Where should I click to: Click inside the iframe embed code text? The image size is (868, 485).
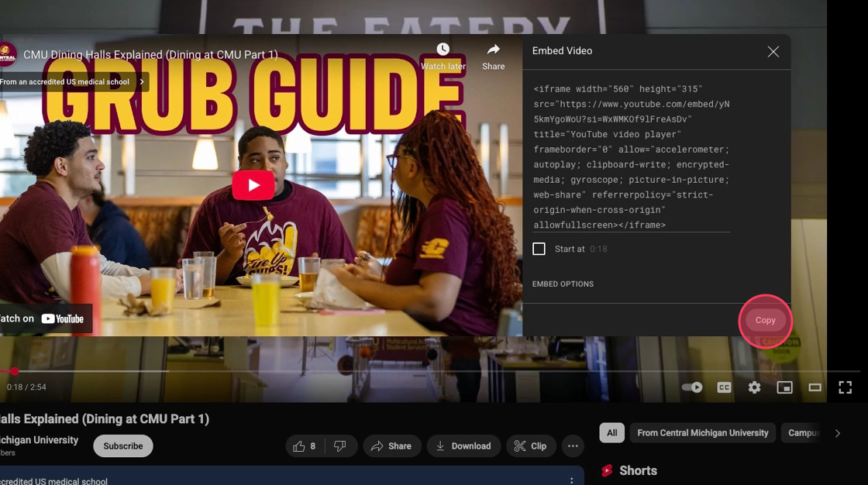pyautogui.click(x=631, y=157)
